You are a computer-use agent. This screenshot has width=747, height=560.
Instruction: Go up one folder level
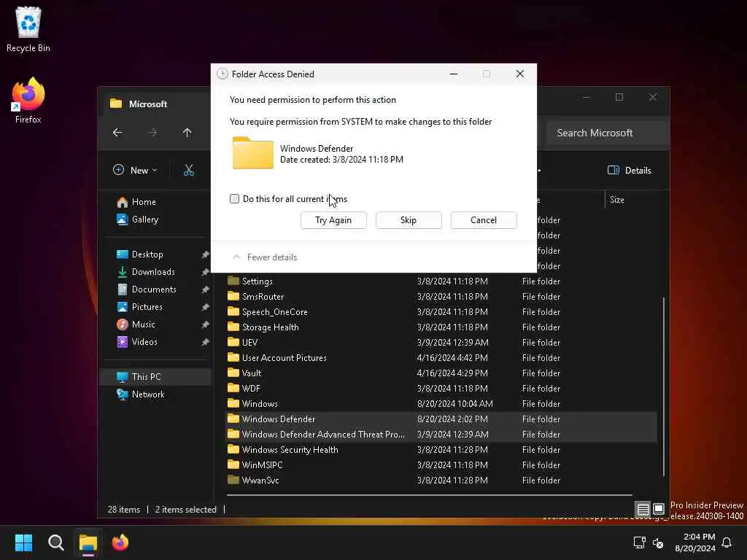tap(187, 133)
